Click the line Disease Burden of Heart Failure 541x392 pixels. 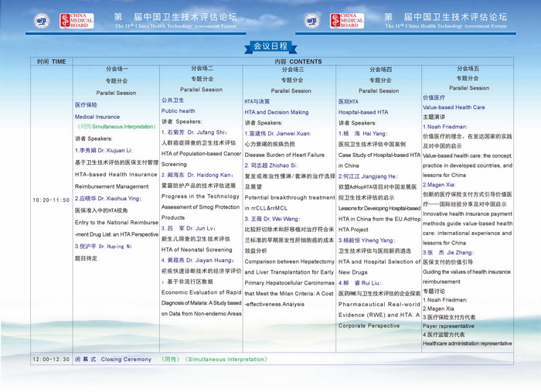[x=284, y=155]
